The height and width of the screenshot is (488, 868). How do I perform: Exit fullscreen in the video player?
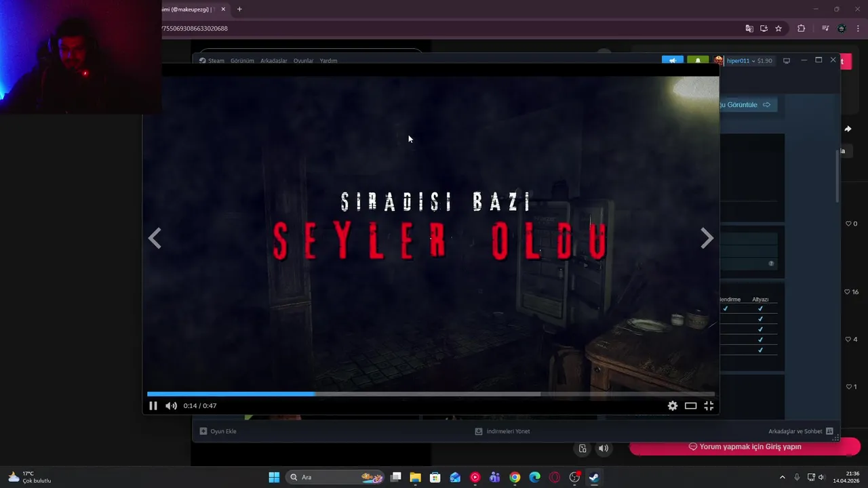709,406
